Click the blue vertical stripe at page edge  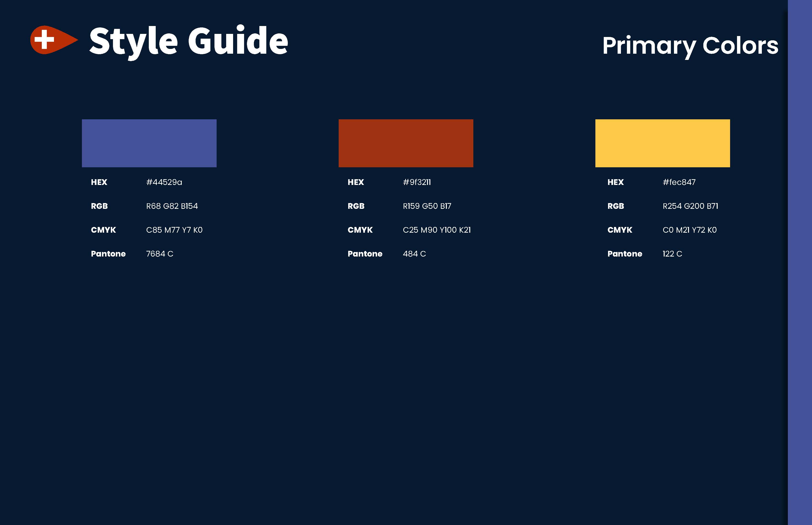(800, 262)
